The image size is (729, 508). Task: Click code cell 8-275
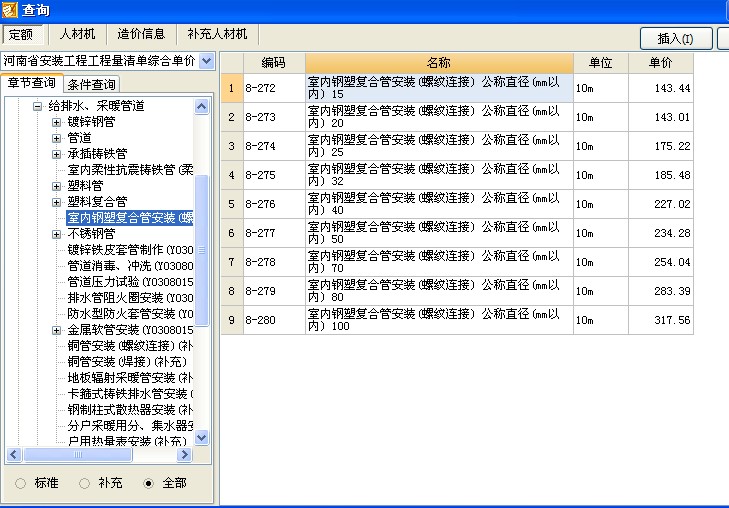tap(274, 175)
